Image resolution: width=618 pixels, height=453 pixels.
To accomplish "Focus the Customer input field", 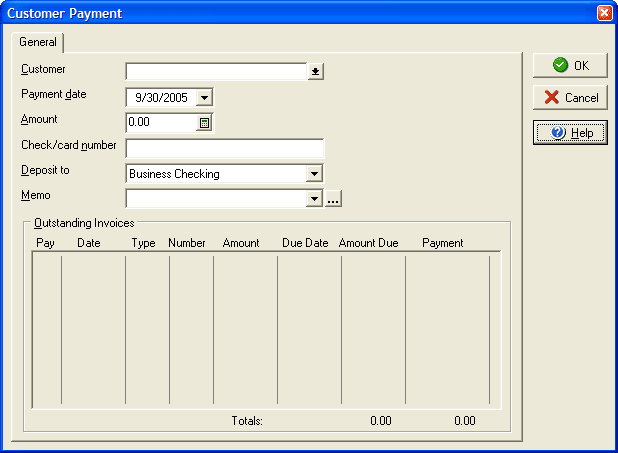I will 215,71.
